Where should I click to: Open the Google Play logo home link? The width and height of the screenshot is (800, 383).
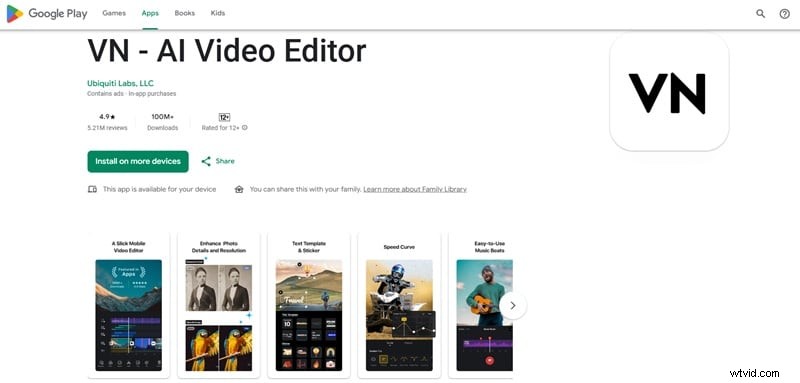tap(46, 14)
